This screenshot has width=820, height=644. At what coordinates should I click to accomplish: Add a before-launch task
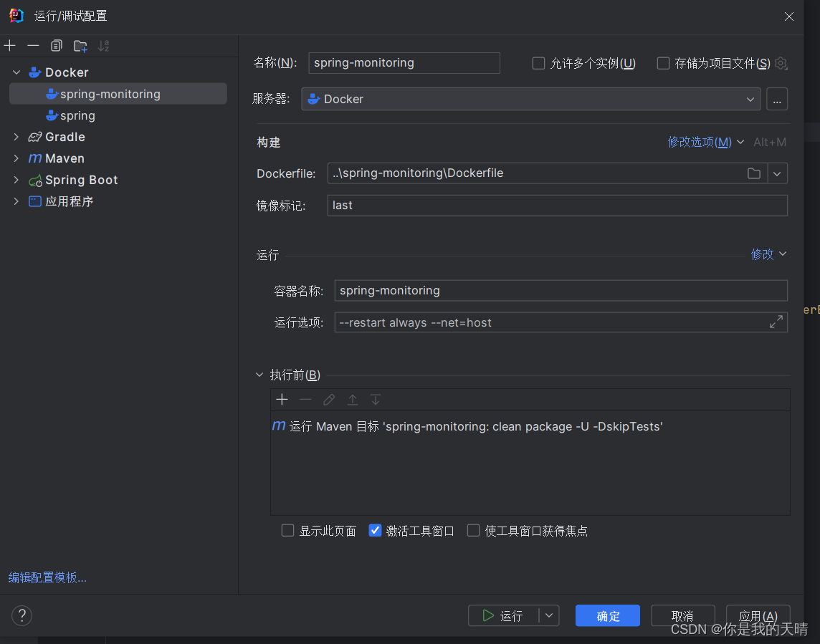click(x=282, y=400)
